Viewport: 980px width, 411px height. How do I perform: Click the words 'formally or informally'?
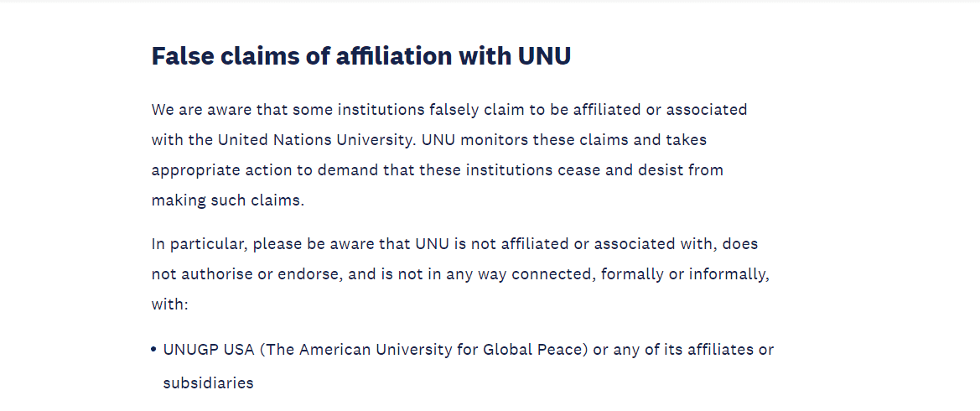(x=684, y=274)
